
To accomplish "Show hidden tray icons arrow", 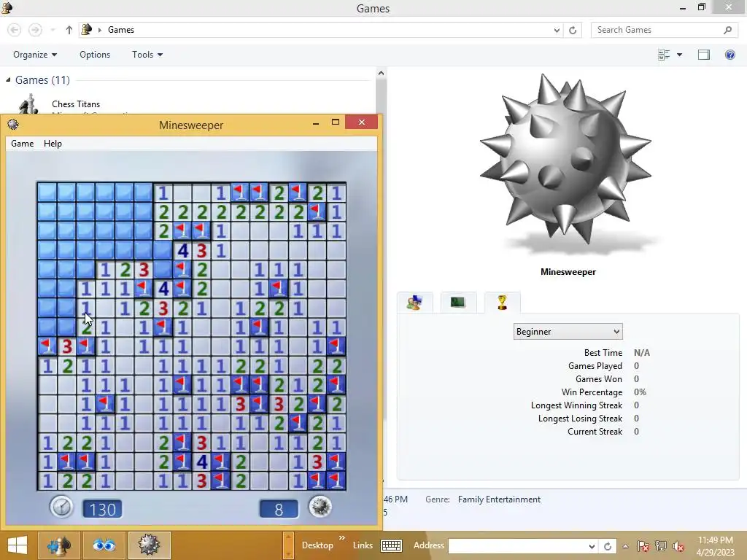I will coord(625,546).
